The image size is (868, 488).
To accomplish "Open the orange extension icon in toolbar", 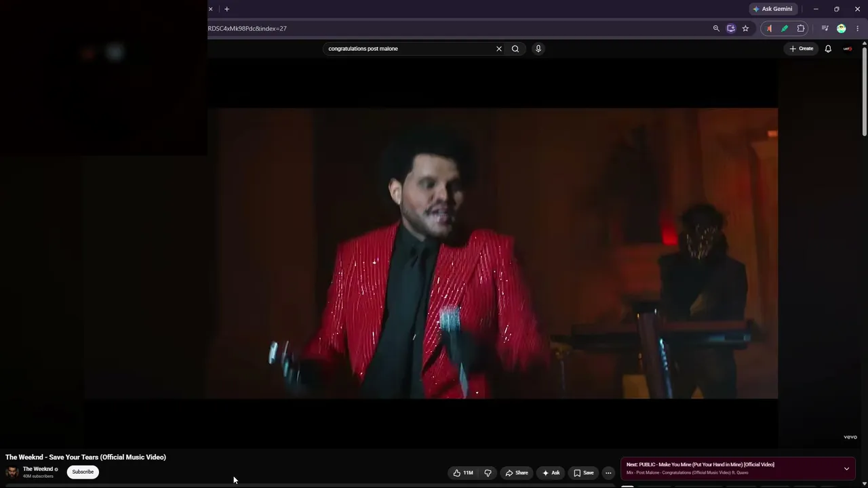I will coord(769,28).
